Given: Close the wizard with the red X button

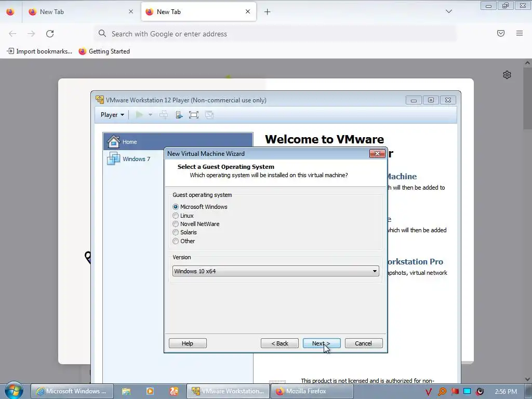Looking at the screenshot, I should (377, 153).
